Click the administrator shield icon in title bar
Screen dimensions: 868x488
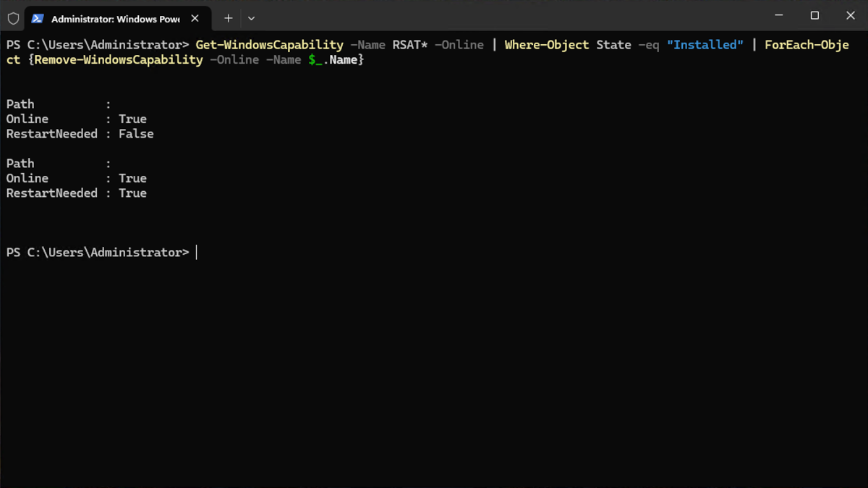pyautogui.click(x=13, y=18)
